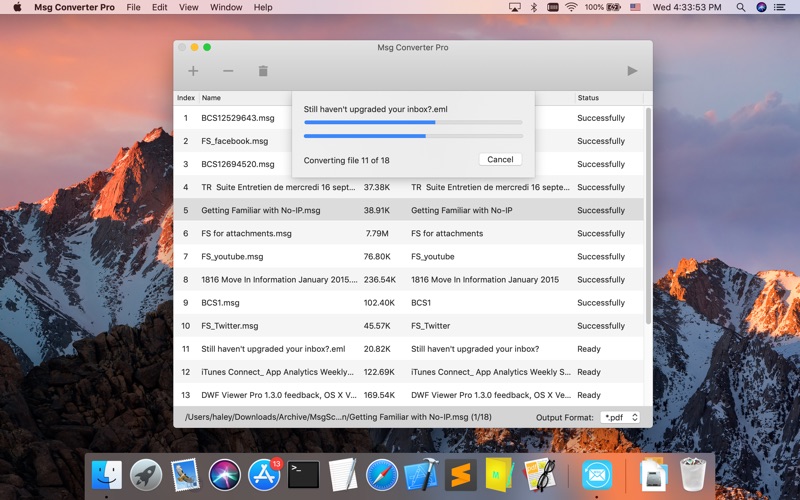Select row BCS12694520.msg

coord(409,164)
